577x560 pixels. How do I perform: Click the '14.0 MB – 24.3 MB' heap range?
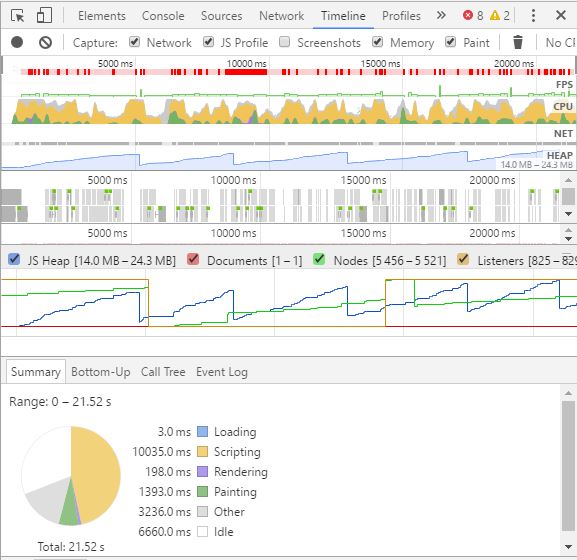point(536,164)
